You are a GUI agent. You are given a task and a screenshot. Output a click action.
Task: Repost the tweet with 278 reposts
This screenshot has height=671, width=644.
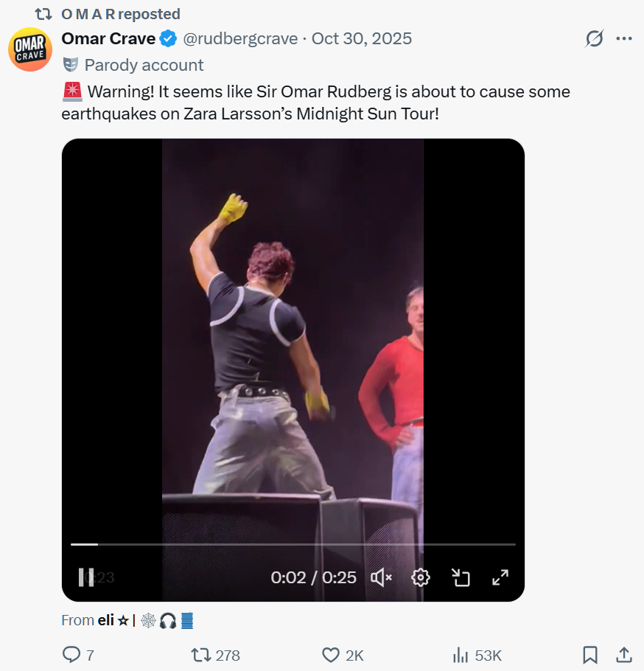coord(200,655)
